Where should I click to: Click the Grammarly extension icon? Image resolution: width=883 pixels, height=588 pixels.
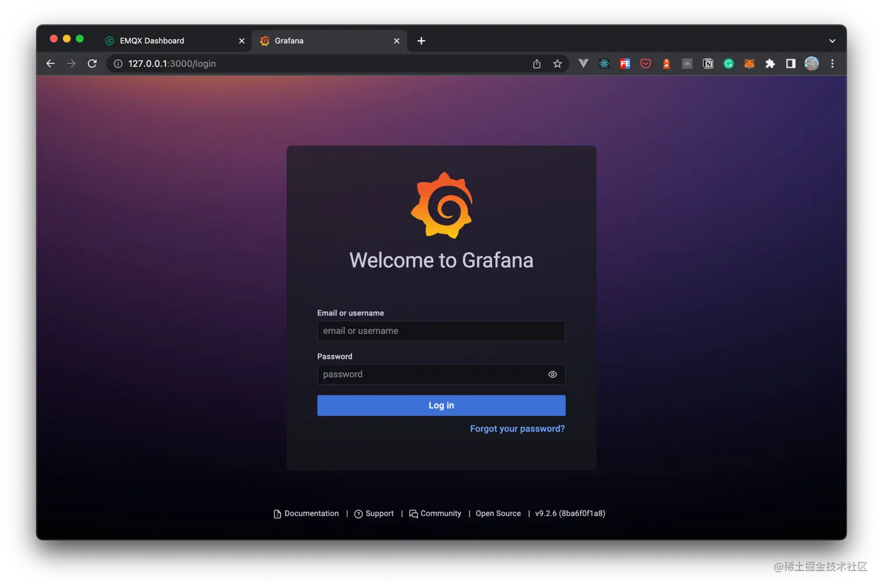point(728,64)
